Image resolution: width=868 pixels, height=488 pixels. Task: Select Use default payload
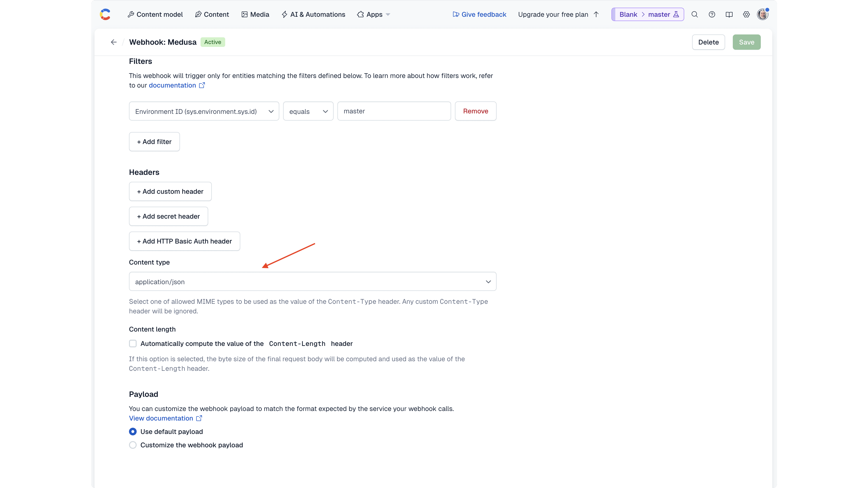133,431
